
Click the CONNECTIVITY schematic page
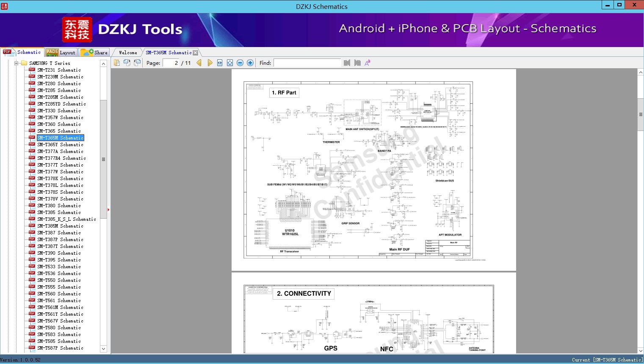point(374,313)
